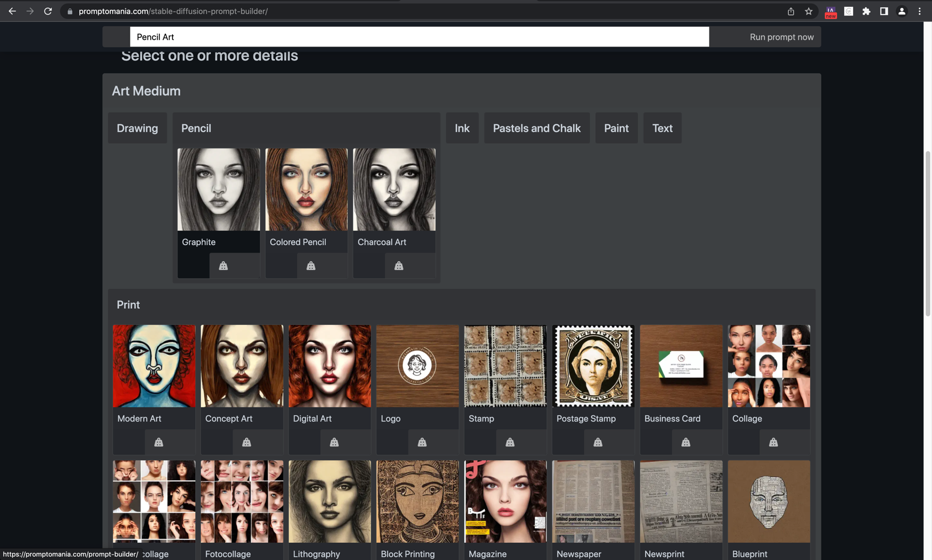Image resolution: width=932 pixels, height=560 pixels.
Task: Choose the Collage thumbnail
Action: point(769,366)
